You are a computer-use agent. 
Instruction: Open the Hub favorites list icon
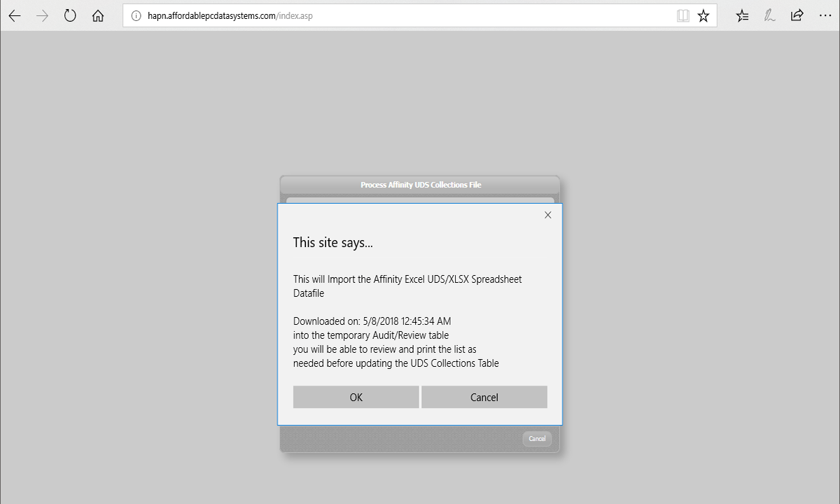click(741, 15)
